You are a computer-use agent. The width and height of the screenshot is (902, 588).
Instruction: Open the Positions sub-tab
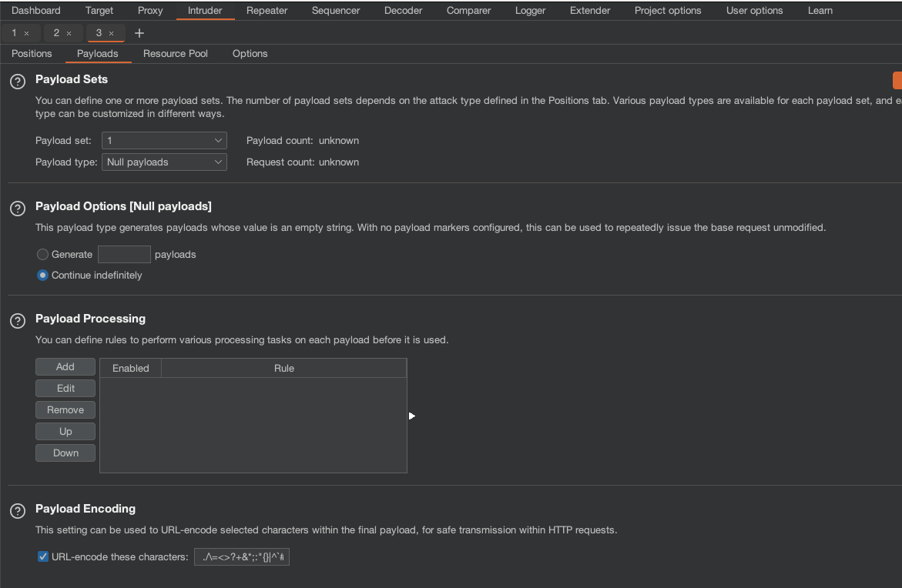pos(32,54)
